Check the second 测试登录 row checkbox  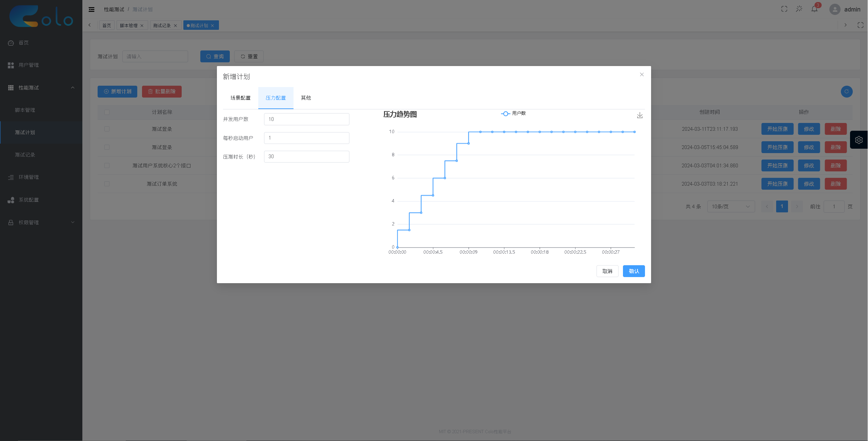pos(107,147)
